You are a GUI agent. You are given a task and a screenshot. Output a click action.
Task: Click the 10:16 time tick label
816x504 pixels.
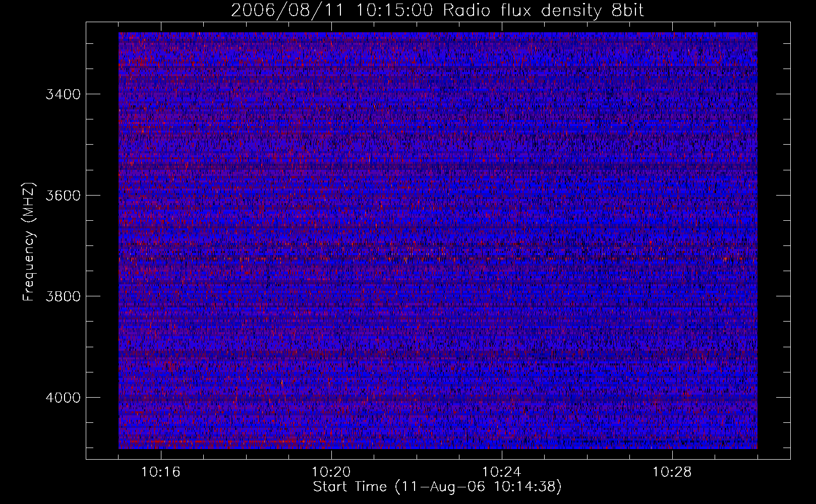(x=161, y=472)
